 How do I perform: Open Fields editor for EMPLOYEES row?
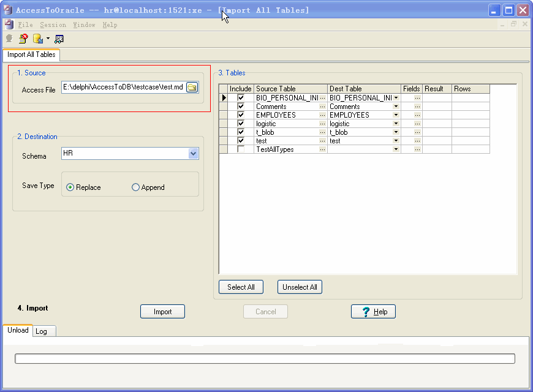417,115
